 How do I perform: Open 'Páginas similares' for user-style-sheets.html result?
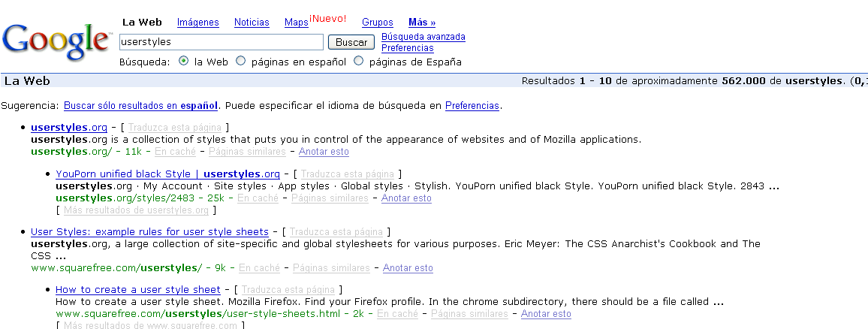click(x=469, y=313)
